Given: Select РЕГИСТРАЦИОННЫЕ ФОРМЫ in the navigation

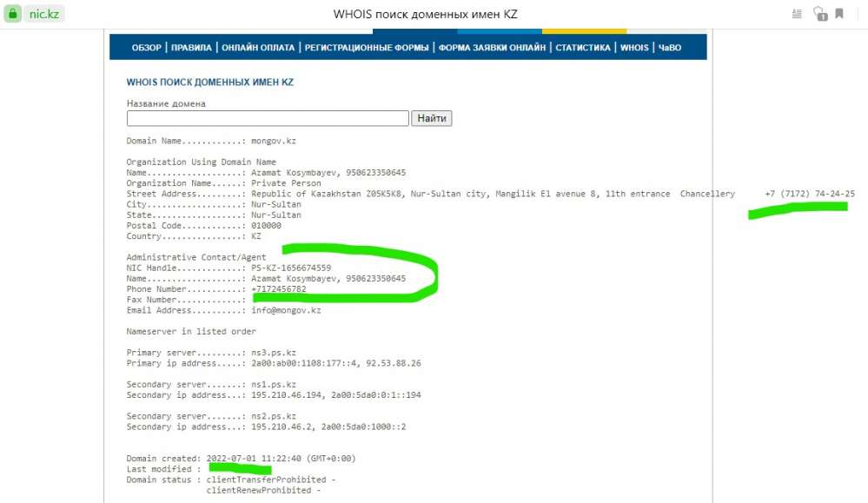Looking at the screenshot, I should pos(367,48).
